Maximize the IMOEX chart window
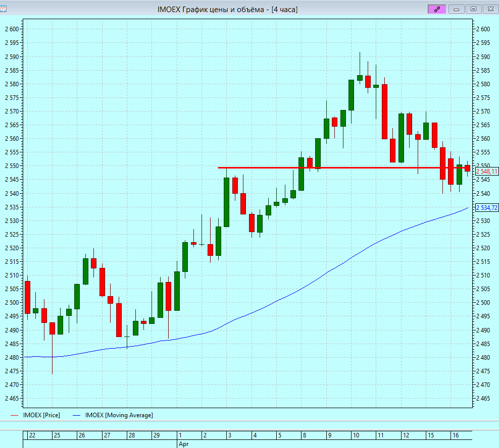Screen dimensions: 499x448 click(474, 9)
